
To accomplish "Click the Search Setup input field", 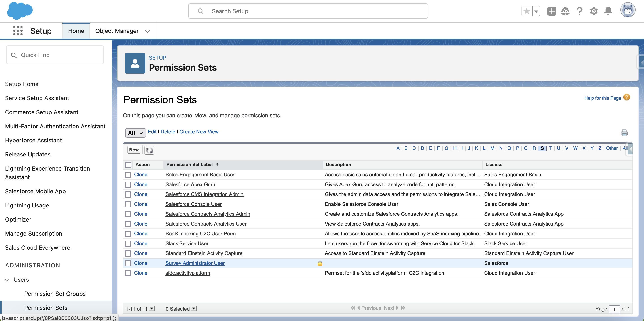I will [308, 11].
